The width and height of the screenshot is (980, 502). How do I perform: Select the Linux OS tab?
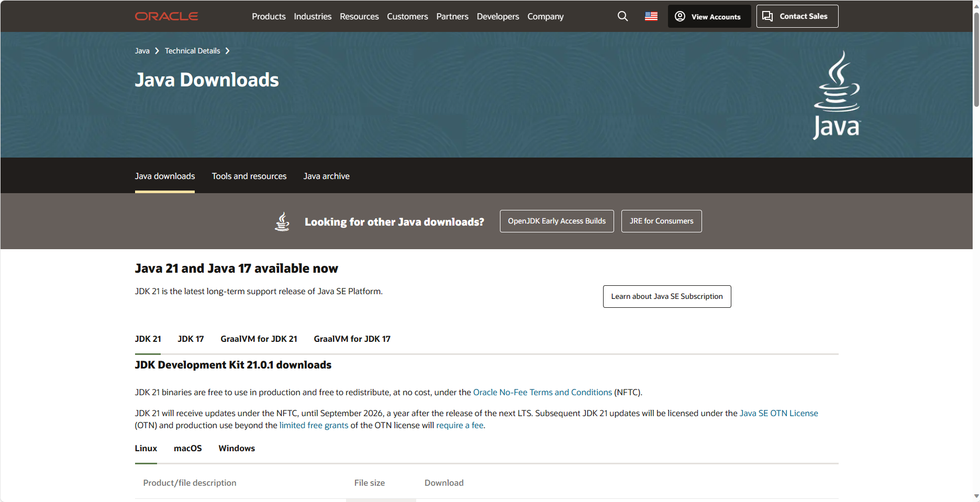click(146, 448)
